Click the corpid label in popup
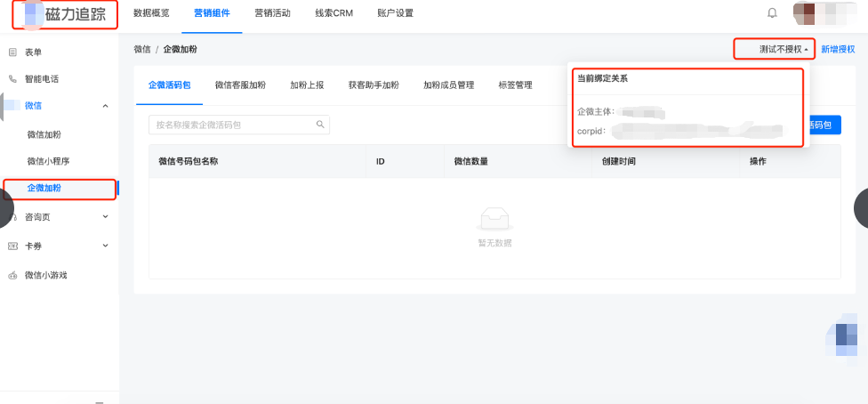 [591, 132]
